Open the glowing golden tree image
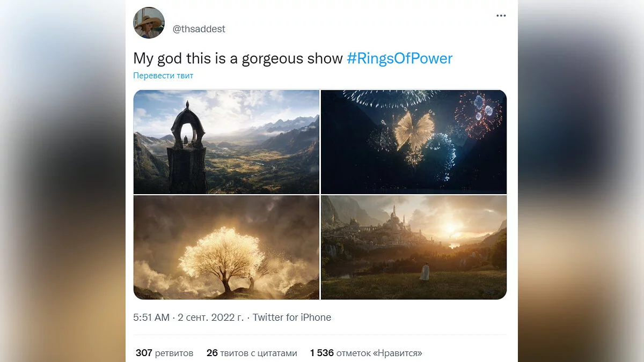This screenshot has width=644, height=362. [226, 247]
